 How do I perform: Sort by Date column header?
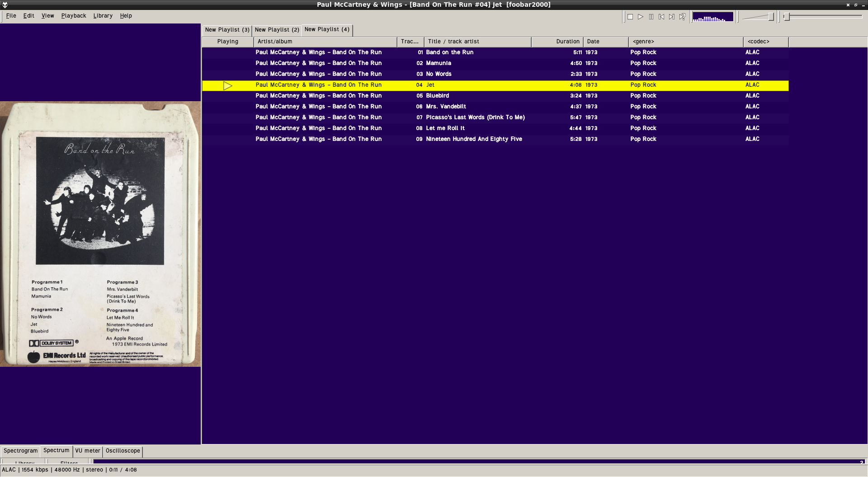pyautogui.click(x=606, y=42)
